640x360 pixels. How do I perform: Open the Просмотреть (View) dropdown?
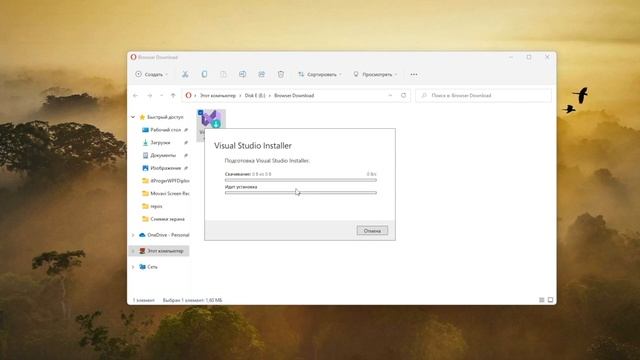[375, 74]
